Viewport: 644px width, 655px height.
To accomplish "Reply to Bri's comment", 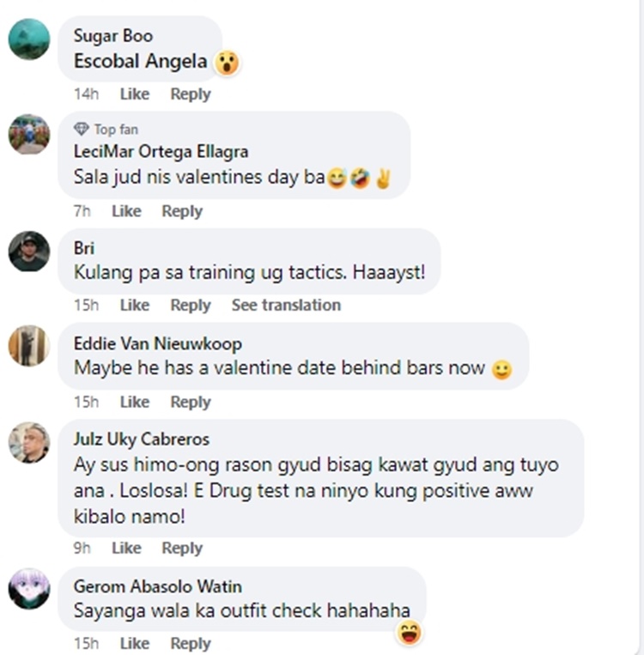I will click(x=191, y=305).
